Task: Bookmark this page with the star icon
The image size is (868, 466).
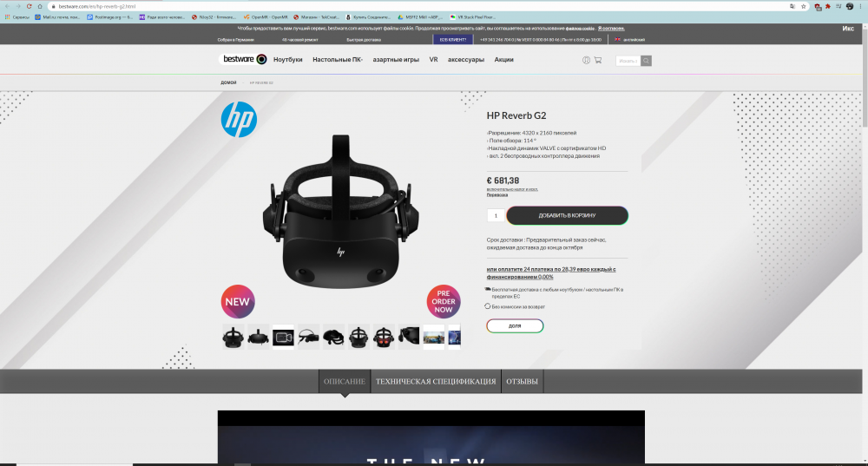Action: tap(804, 6)
